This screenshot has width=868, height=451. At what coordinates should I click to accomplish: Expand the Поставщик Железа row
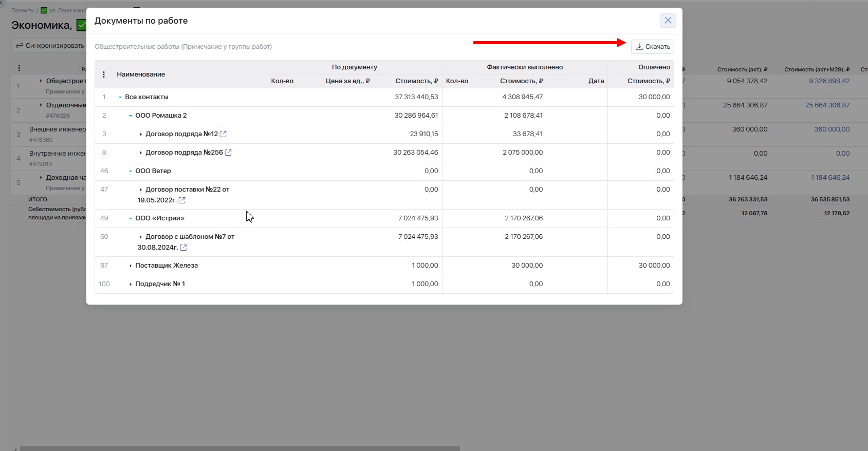point(131,266)
